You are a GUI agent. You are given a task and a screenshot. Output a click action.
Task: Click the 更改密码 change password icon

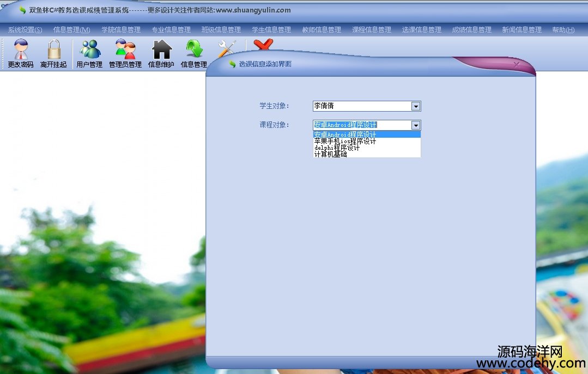(x=21, y=50)
